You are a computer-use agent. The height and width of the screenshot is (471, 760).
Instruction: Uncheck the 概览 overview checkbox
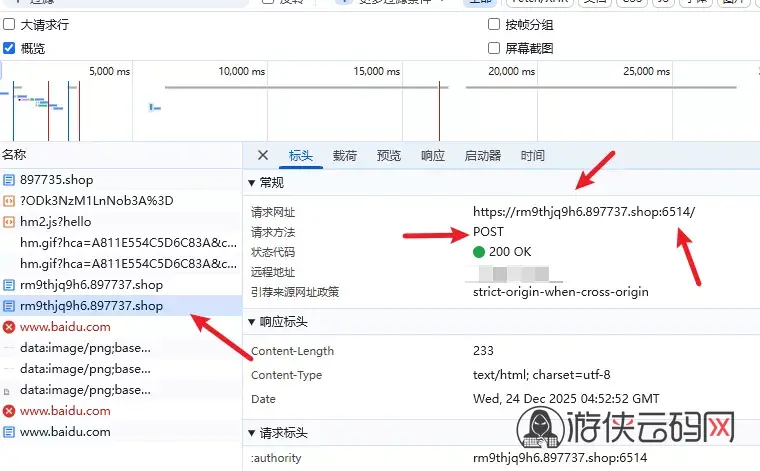(10, 47)
